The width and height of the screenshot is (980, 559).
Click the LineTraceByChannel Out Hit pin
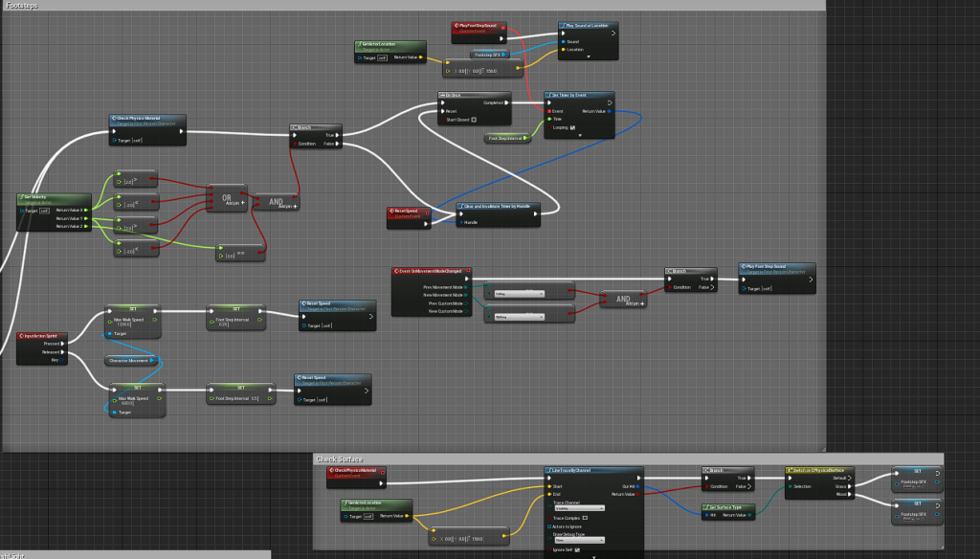[x=637, y=486]
